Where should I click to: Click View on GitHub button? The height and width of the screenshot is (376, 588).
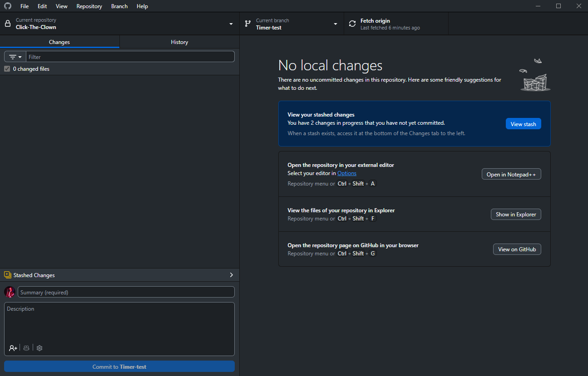[517, 249]
